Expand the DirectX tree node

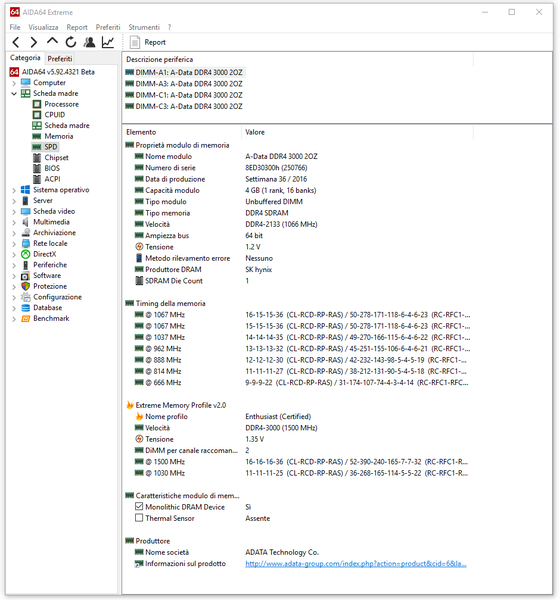(x=14, y=254)
